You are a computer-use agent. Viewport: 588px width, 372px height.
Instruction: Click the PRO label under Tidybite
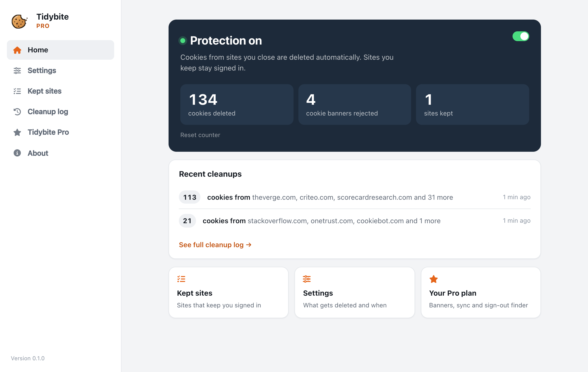click(43, 26)
